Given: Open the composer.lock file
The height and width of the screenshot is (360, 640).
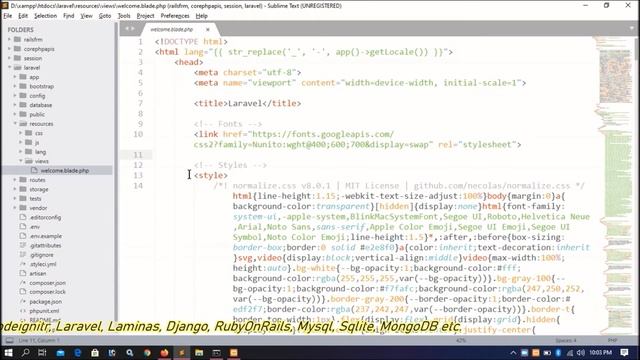Looking at the screenshot, I should 47,292.
